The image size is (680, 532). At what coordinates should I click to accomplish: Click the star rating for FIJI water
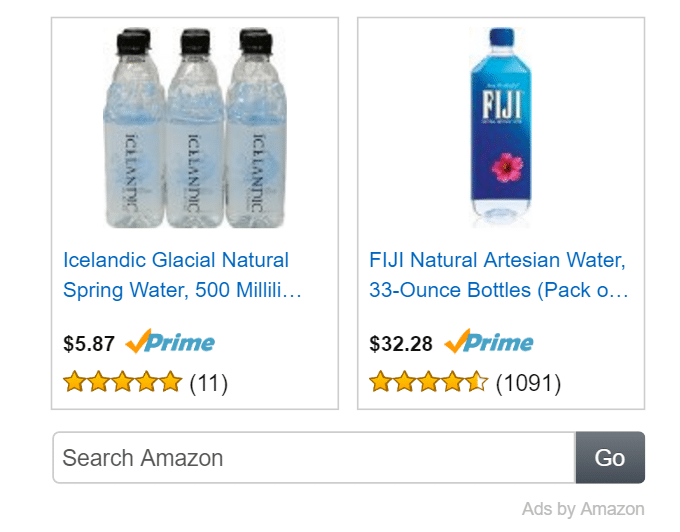point(428,382)
